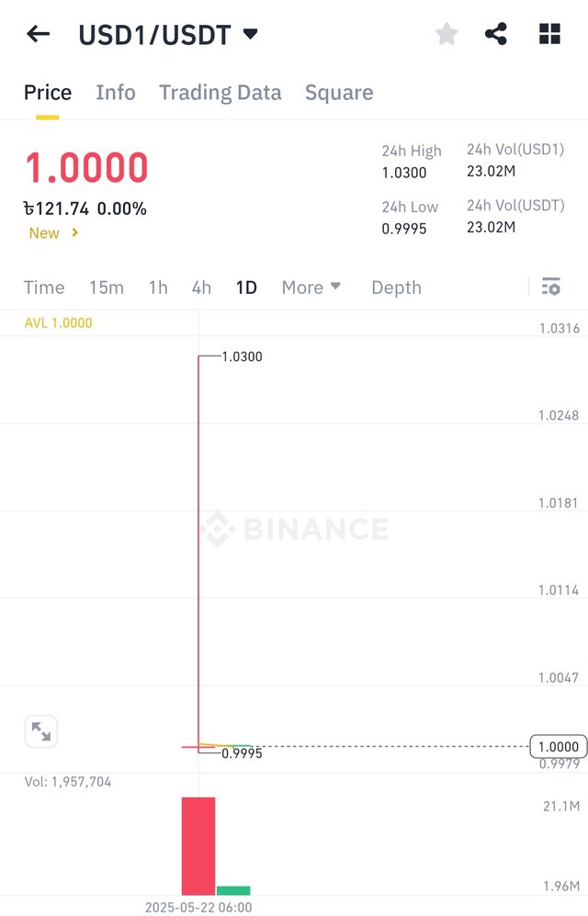
Task: Expand chart to fullscreen
Action: 40,730
